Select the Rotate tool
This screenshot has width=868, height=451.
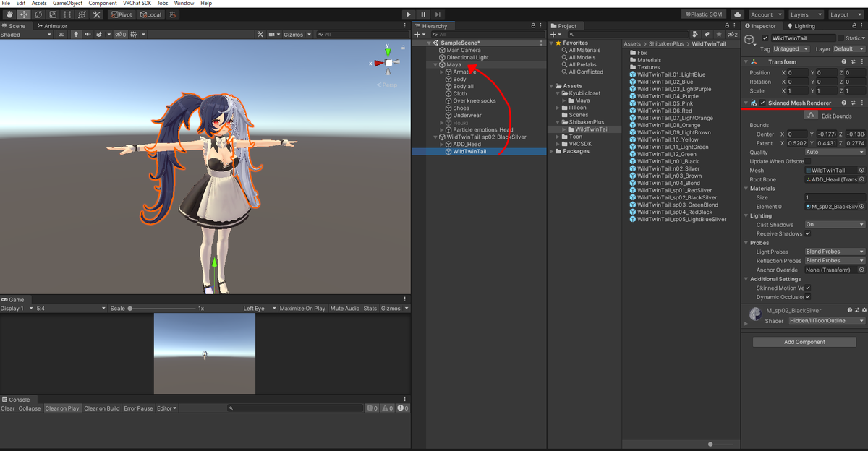click(x=38, y=14)
